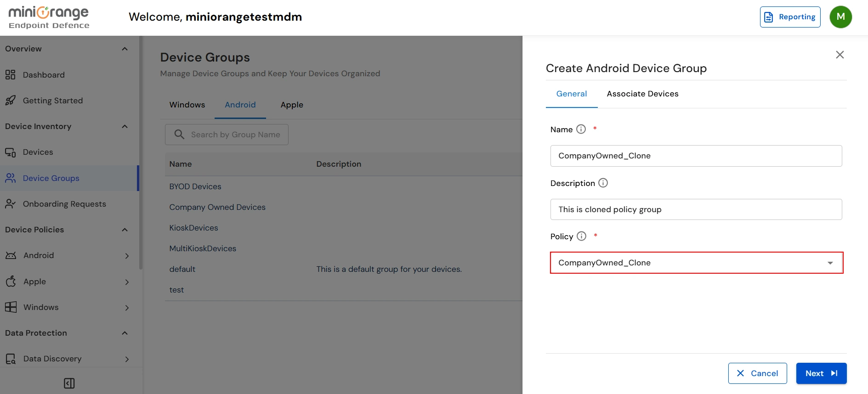
Task: Collapse the Device Inventory section
Action: pos(125,126)
